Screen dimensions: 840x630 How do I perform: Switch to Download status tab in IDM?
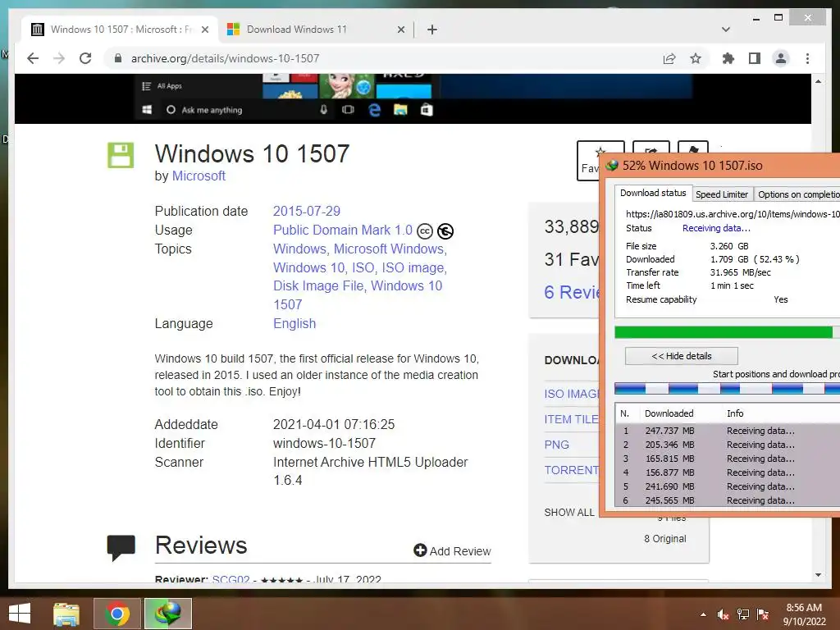(652, 193)
